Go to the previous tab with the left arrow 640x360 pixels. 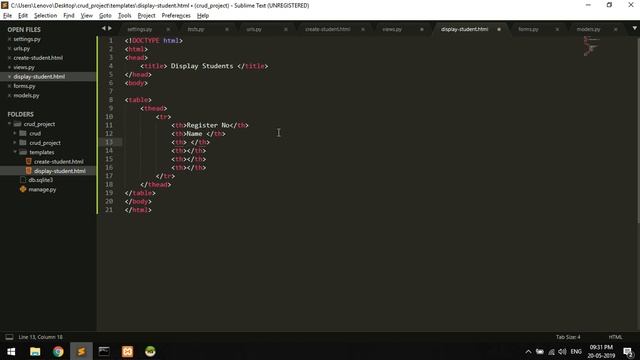pyautogui.click(x=103, y=28)
